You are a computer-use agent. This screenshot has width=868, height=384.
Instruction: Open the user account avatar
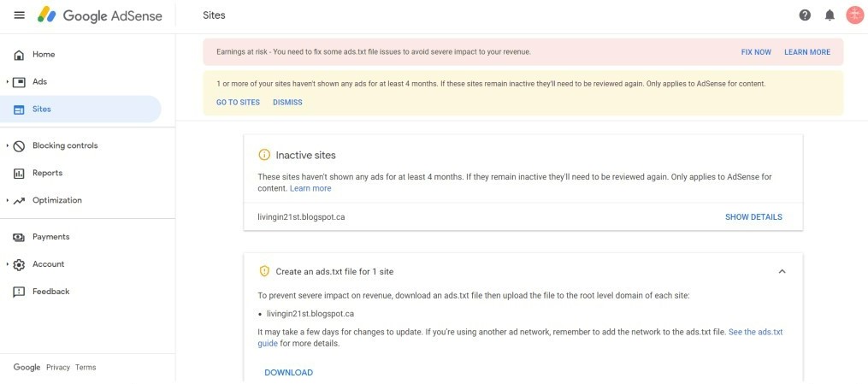855,15
